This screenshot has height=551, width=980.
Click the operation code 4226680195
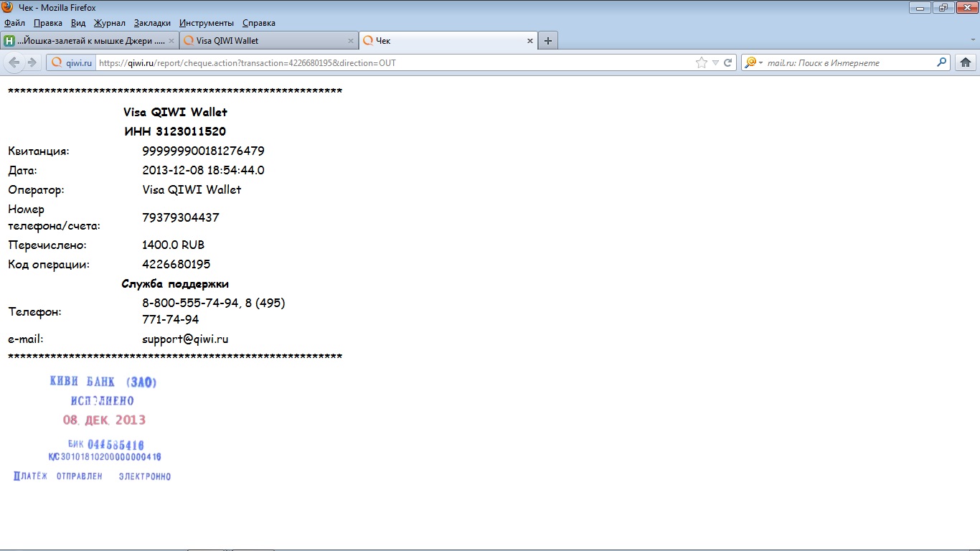tap(176, 264)
